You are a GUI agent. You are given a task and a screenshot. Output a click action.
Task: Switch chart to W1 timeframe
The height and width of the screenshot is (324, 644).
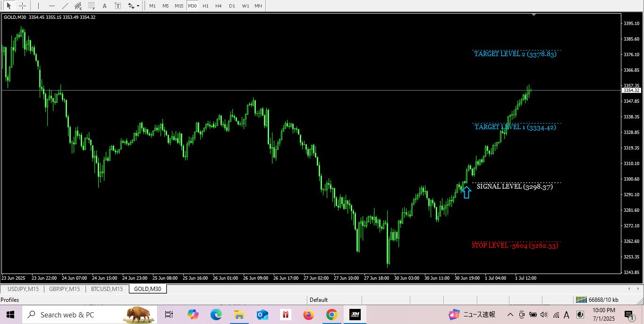coord(246,6)
